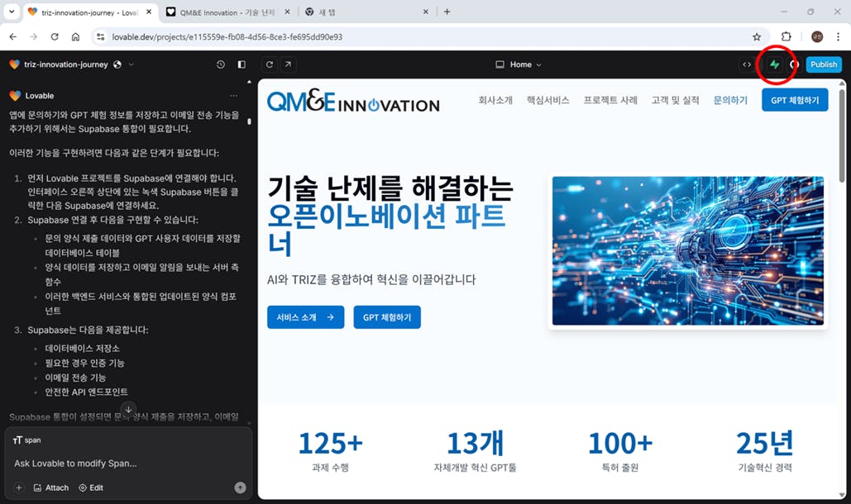Open browser extensions puzzle icon
The width and height of the screenshot is (851, 504).
click(x=786, y=37)
